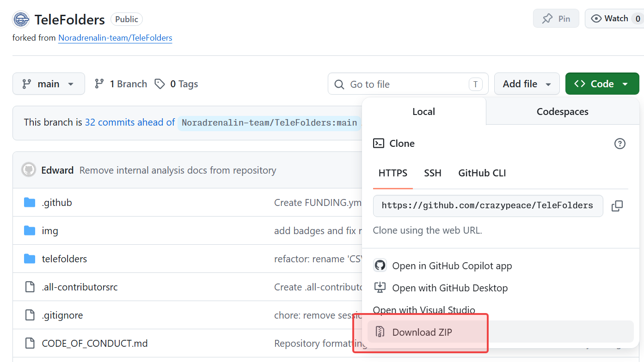Image resolution: width=644 pixels, height=362 pixels.
Task: Click the branch icon beside 1 Branch
Action: coord(99,84)
